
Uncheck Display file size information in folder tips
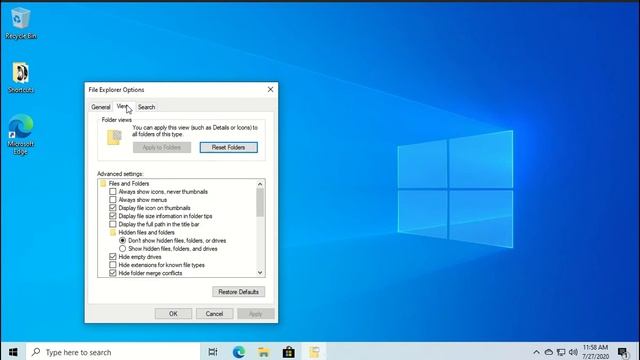113,216
